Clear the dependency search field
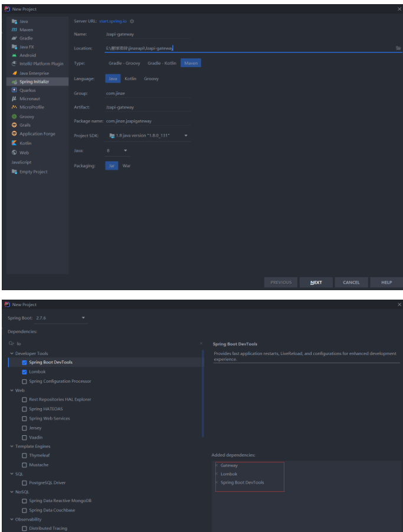The width and height of the screenshot is (403, 532). pyautogui.click(x=201, y=343)
